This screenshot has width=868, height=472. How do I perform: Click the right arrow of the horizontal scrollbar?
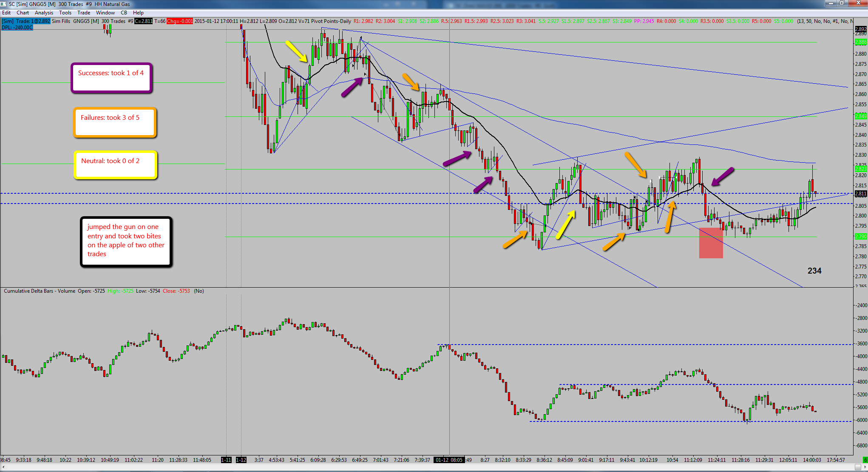pos(865,468)
